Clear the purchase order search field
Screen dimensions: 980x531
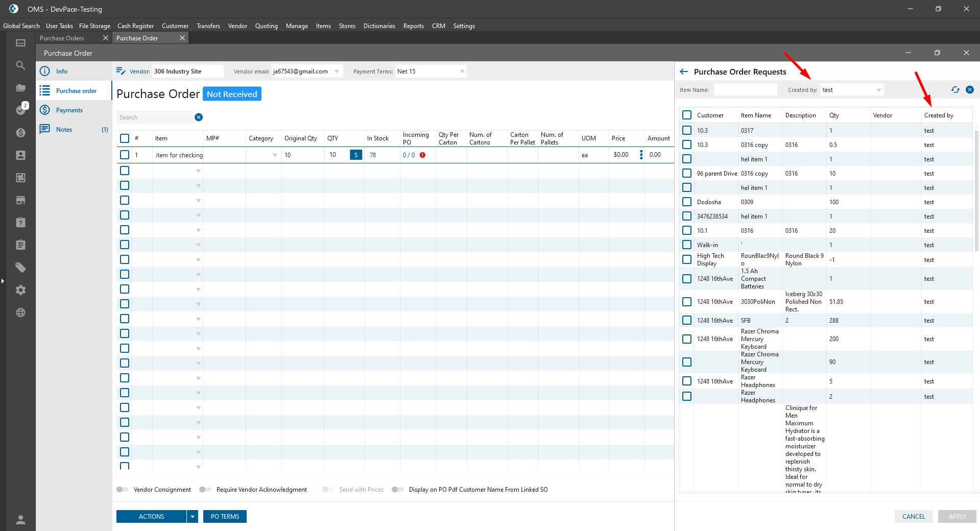[x=199, y=117]
